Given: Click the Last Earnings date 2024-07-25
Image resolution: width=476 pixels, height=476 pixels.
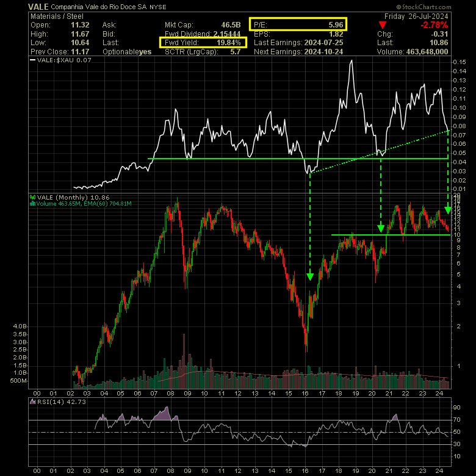Looking at the screenshot, I should click(x=323, y=43).
